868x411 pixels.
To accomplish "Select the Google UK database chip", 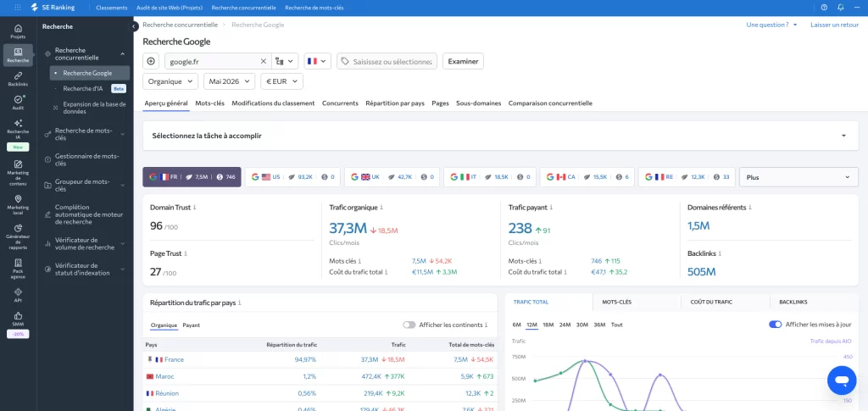I will point(392,177).
